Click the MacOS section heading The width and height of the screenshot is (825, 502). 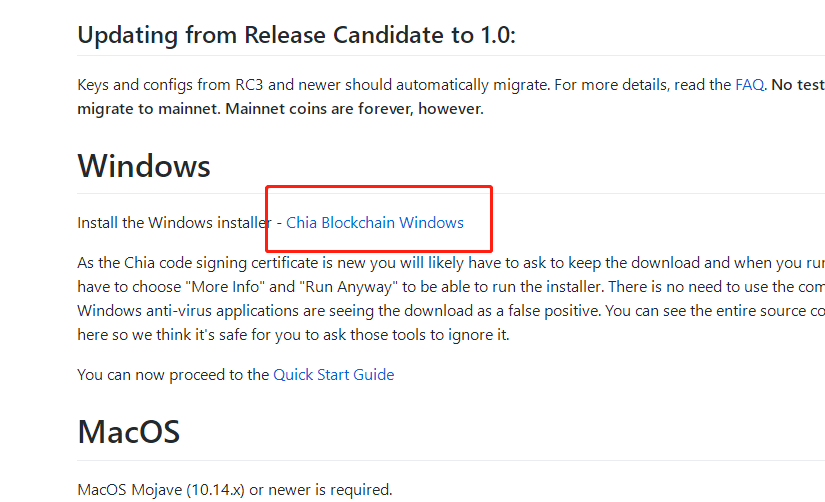pyautogui.click(x=128, y=432)
